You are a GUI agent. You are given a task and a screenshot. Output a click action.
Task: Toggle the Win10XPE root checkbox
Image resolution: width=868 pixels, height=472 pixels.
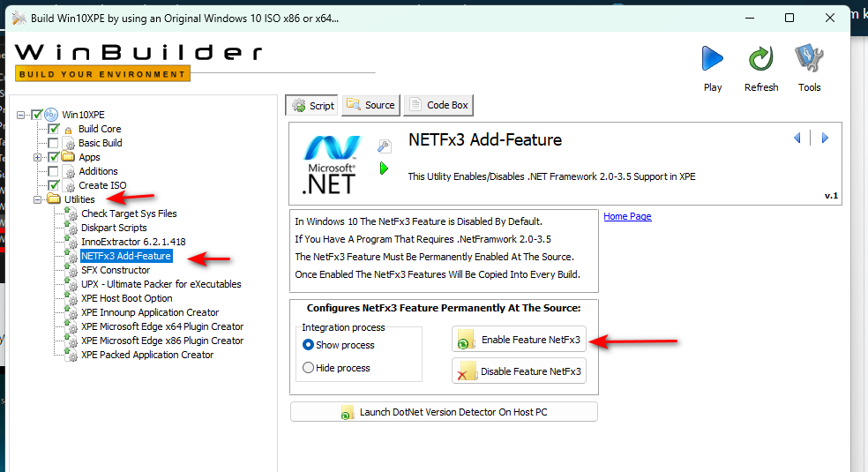(36, 115)
